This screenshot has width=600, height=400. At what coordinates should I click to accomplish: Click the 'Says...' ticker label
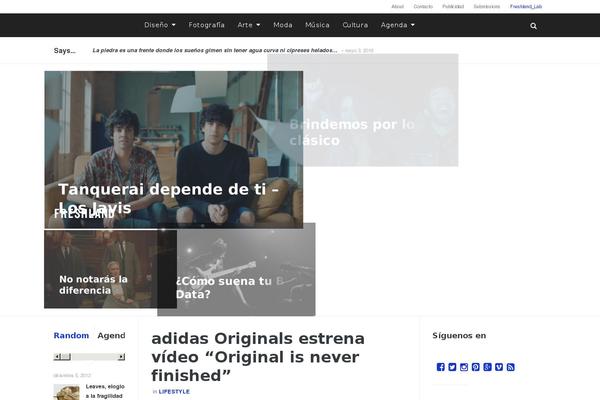click(65, 51)
